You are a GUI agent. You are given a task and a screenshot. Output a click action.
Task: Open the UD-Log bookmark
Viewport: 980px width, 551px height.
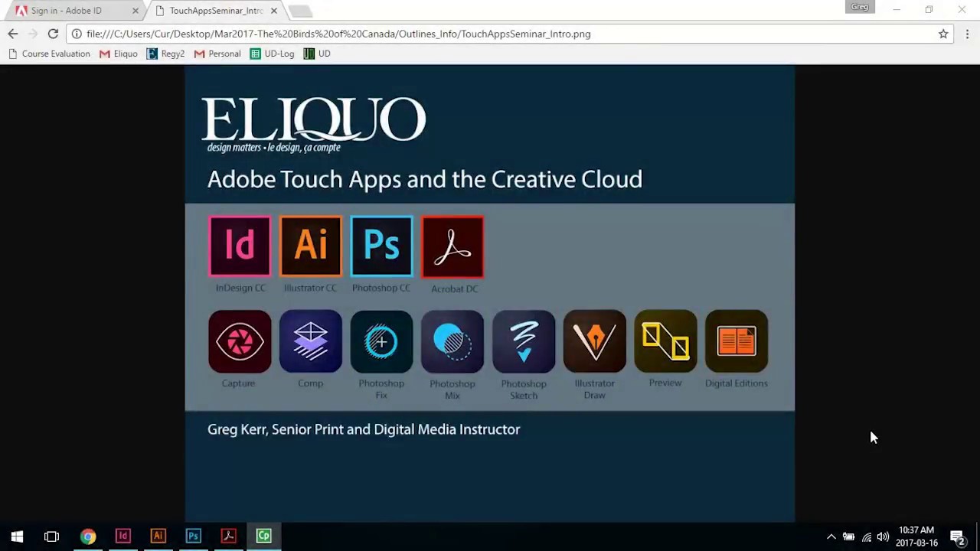272,54
